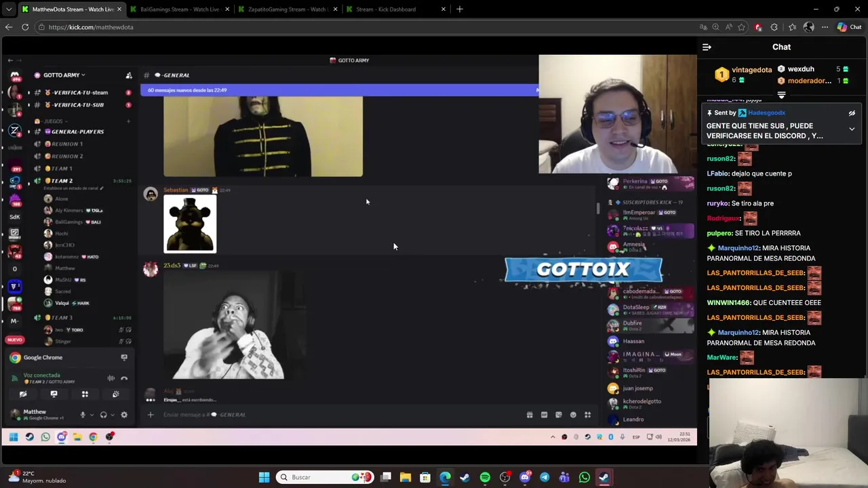The width and height of the screenshot is (868, 488).
Task: Open Hadesgoodx profile in pinned message
Action: click(766, 113)
